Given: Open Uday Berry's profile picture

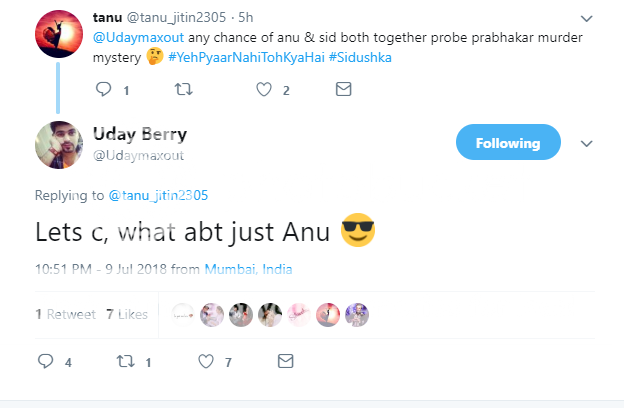Looking at the screenshot, I should (x=59, y=144).
